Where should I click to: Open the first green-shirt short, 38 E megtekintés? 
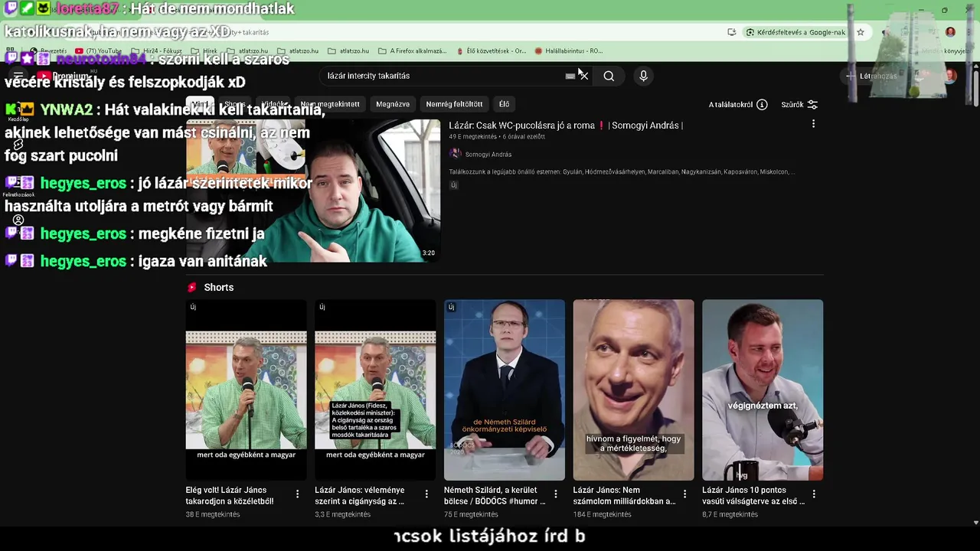[246, 390]
